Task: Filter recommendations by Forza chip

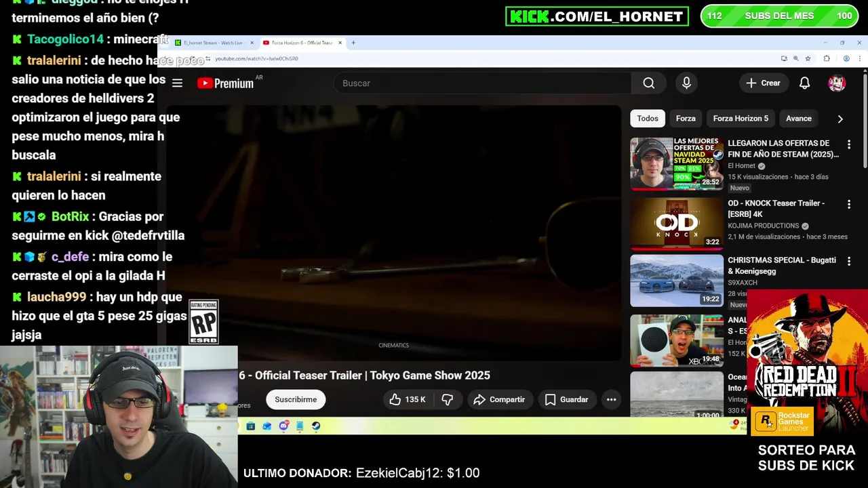Action: [686, 118]
